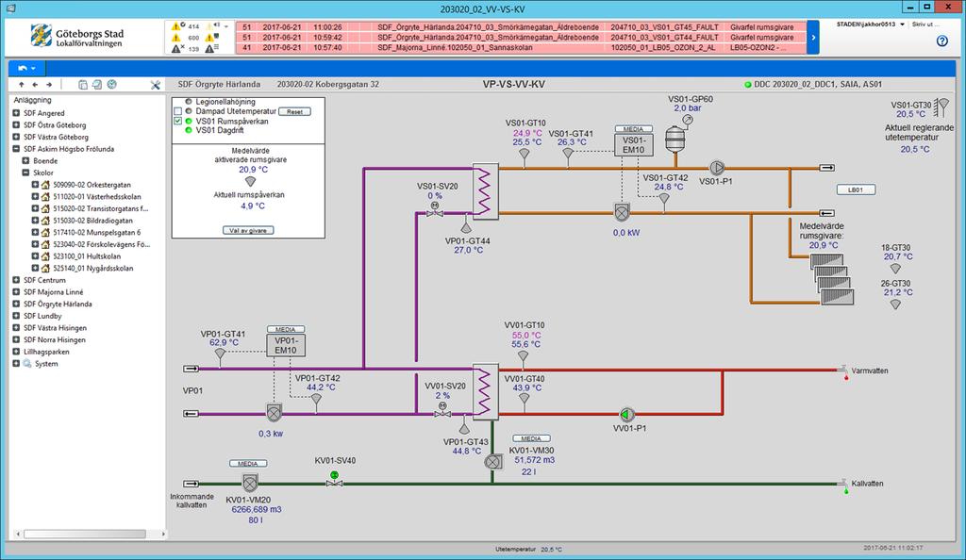Collapse the SDF Askim Högsbo Frölunda node
This screenshot has height=560, width=966.
16,149
